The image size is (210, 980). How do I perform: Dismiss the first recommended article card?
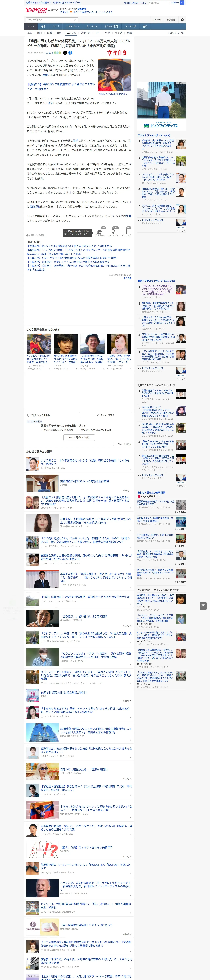(50, 369)
